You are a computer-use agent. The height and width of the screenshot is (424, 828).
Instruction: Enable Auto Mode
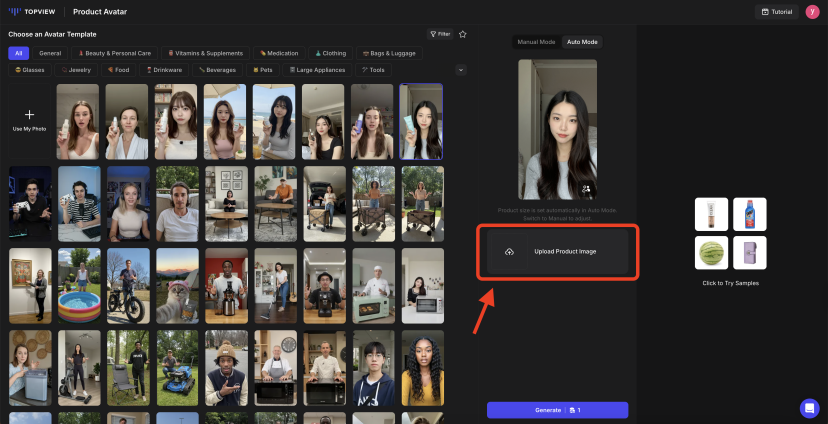pyautogui.click(x=582, y=42)
